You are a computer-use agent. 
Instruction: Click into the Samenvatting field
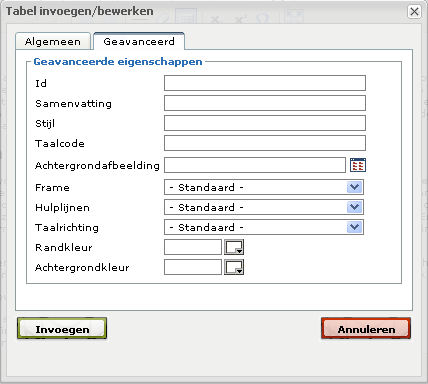[x=265, y=103]
